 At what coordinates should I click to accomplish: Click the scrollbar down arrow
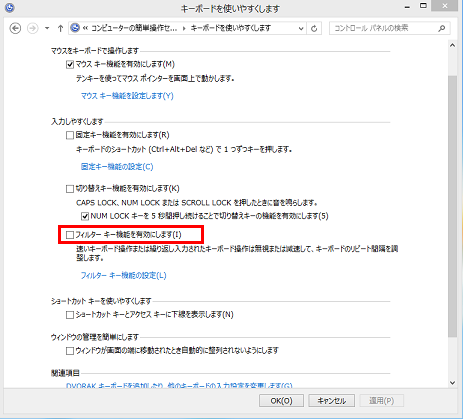tap(452, 383)
